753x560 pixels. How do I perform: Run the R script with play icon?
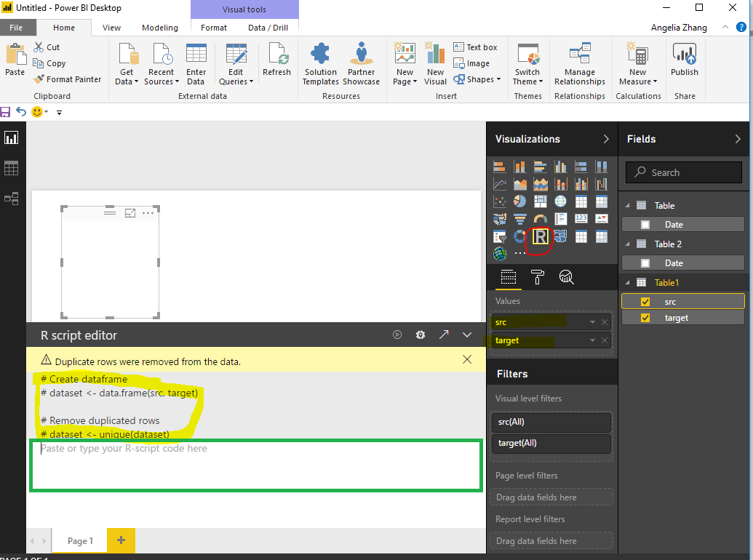pyautogui.click(x=397, y=335)
